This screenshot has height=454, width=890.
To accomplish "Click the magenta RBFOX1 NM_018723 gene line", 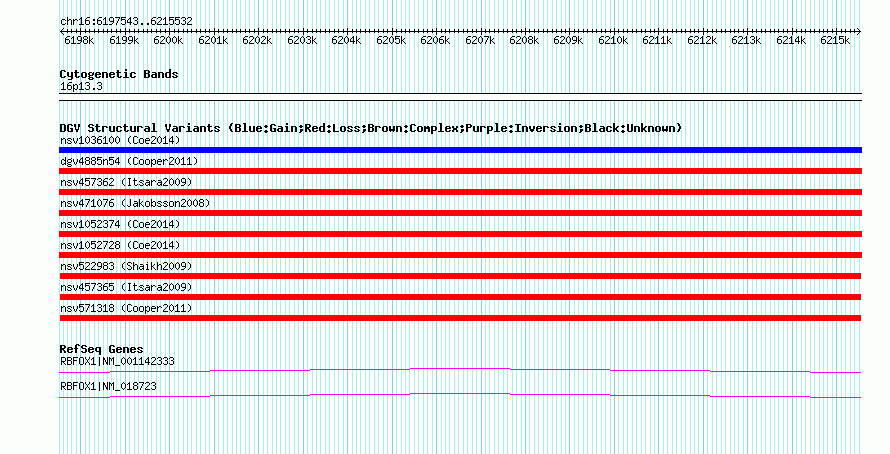I will click(460, 396).
